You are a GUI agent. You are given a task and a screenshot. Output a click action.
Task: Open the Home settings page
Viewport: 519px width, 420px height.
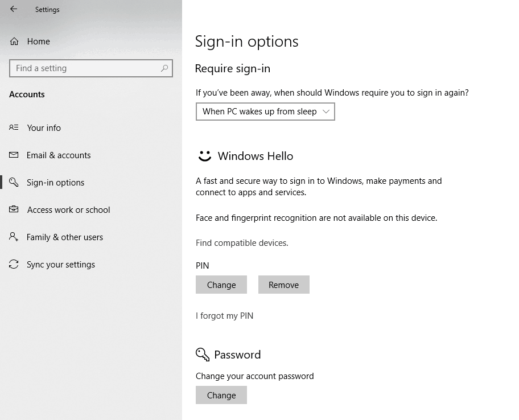38,42
